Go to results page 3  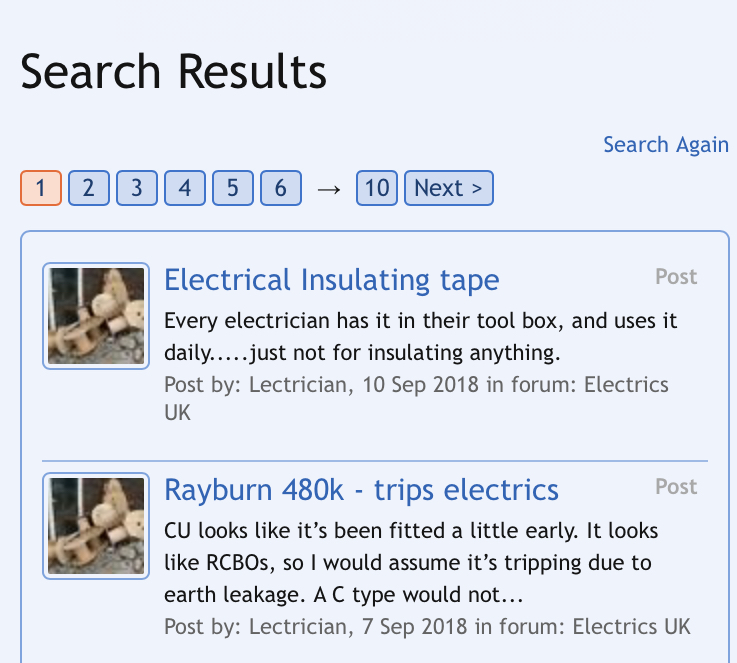(x=136, y=188)
